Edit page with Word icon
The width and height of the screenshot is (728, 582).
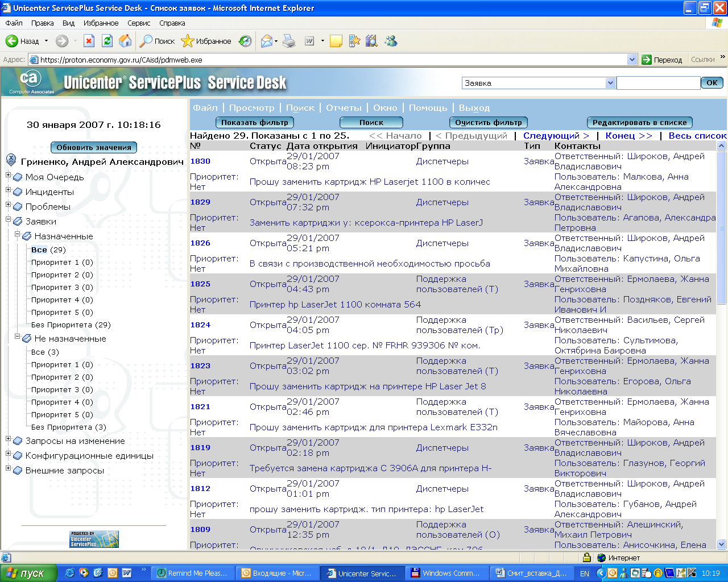click(310, 41)
